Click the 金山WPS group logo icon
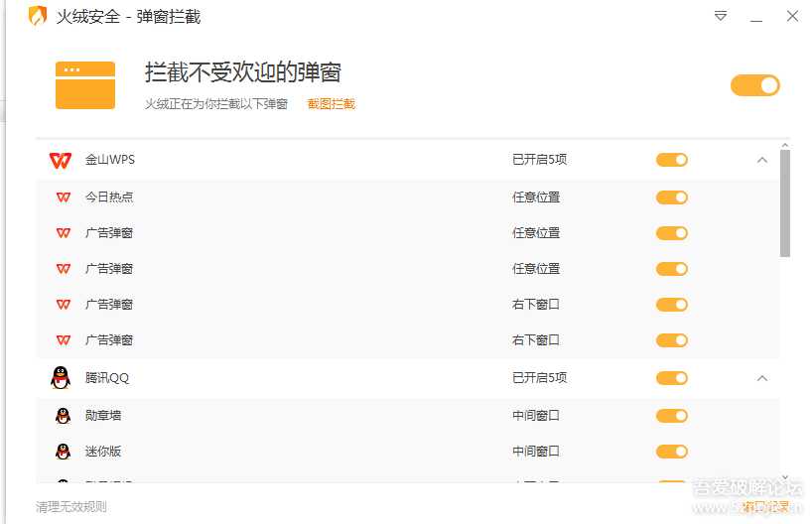Viewport: 812px width, 524px height. pyautogui.click(x=61, y=160)
